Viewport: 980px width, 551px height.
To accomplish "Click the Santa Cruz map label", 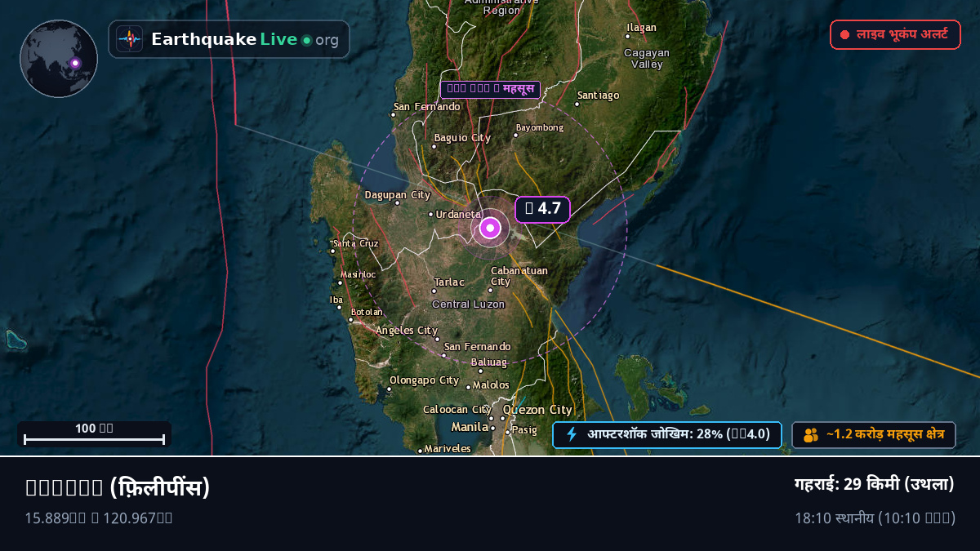I will point(356,243).
